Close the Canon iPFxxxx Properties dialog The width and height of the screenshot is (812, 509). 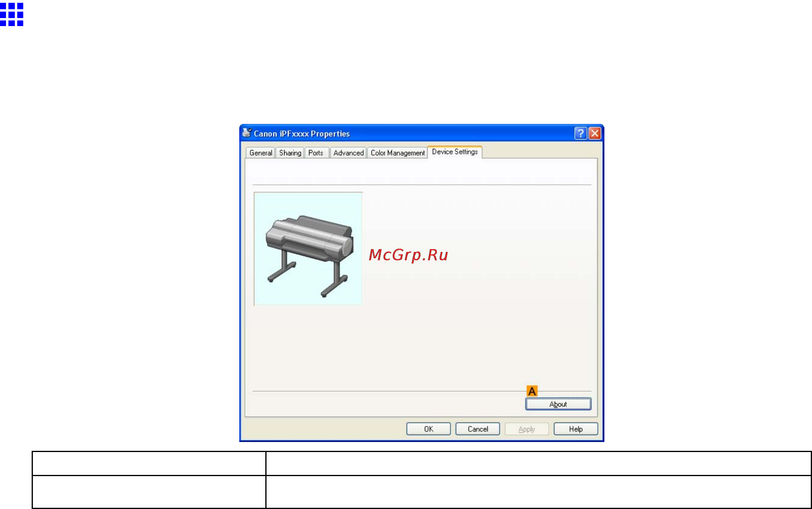(595, 133)
